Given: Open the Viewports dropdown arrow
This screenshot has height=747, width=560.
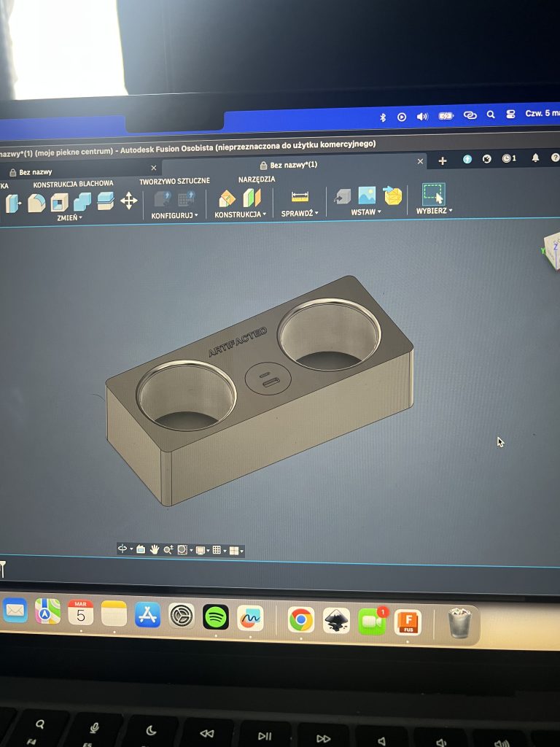Looking at the screenshot, I should click(242, 551).
